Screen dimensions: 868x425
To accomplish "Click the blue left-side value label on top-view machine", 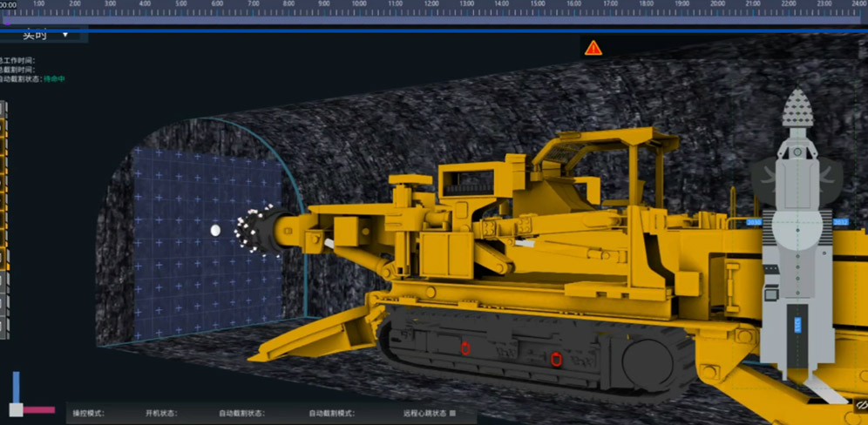I will tap(753, 222).
